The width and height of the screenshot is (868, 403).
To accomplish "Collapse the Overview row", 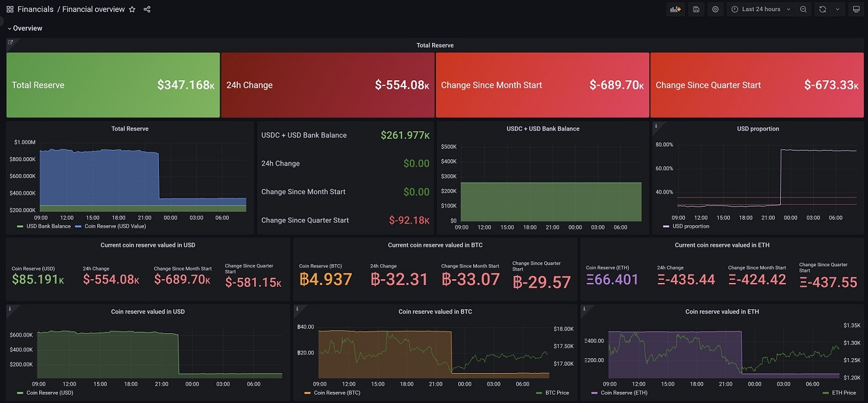I will (x=25, y=28).
